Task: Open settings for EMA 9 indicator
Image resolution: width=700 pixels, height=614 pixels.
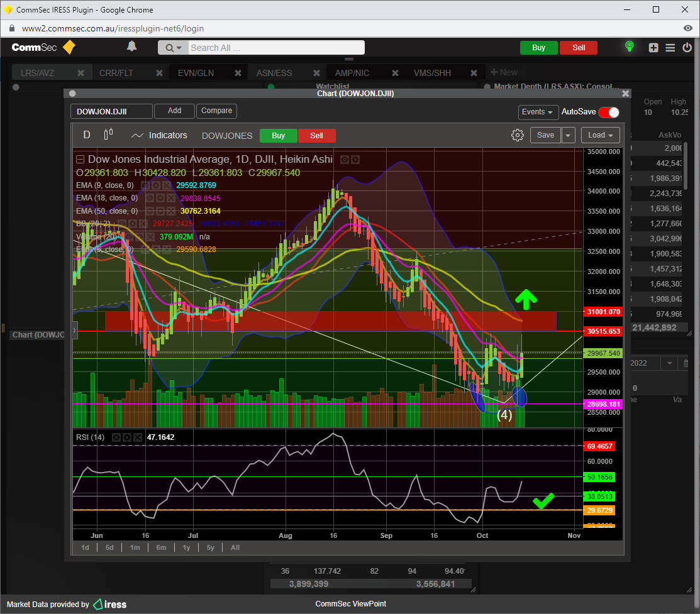Action: coord(155,185)
